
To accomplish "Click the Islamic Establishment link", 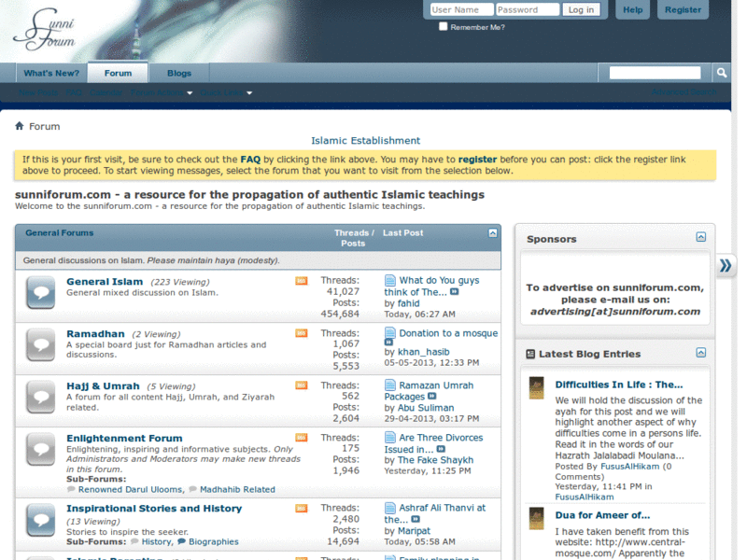I will (365, 141).
